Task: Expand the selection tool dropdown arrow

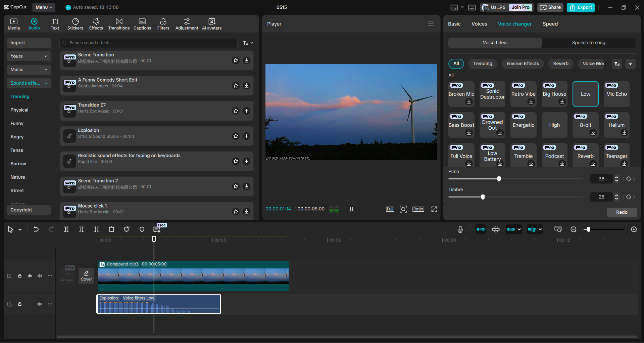Action: [x=19, y=229]
